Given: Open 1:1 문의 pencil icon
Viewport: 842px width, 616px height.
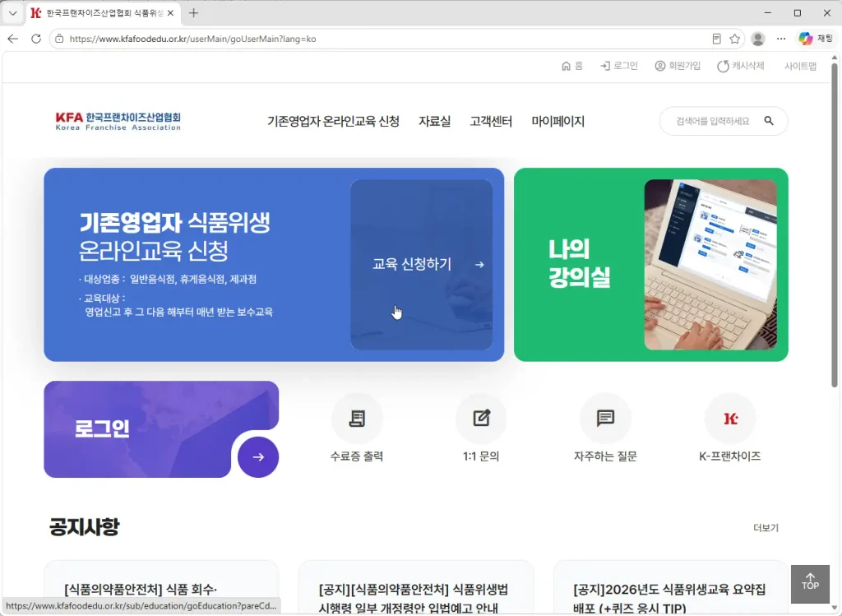Looking at the screenshot, I should point(481,418).
